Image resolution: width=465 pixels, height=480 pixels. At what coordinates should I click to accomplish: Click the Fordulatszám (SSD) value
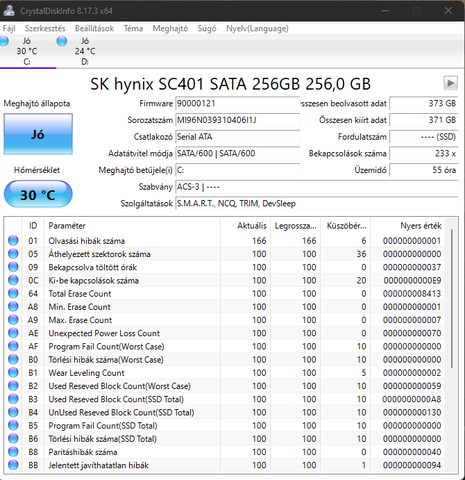pyautogui.click(x=424, y=137)
